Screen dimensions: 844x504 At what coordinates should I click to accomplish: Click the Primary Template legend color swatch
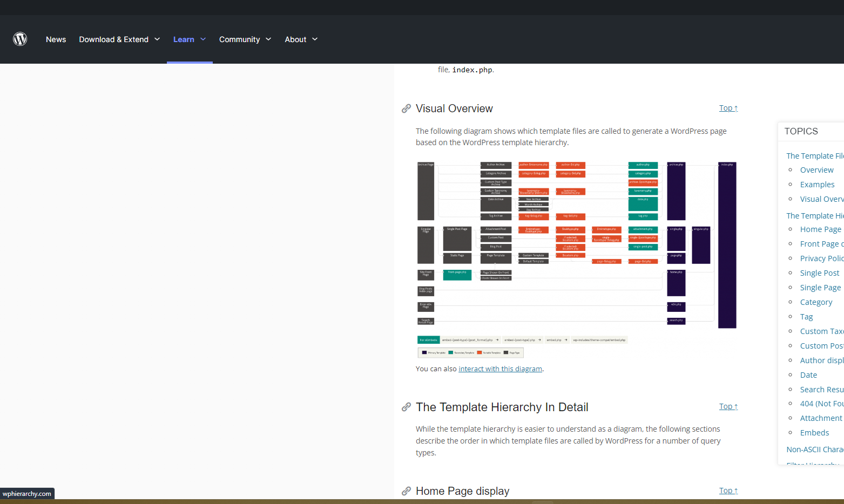[x=424, y=352]
